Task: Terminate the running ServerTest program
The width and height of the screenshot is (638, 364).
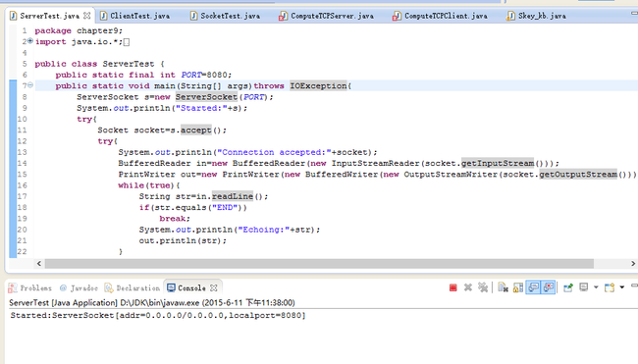Action: (452, 287)
